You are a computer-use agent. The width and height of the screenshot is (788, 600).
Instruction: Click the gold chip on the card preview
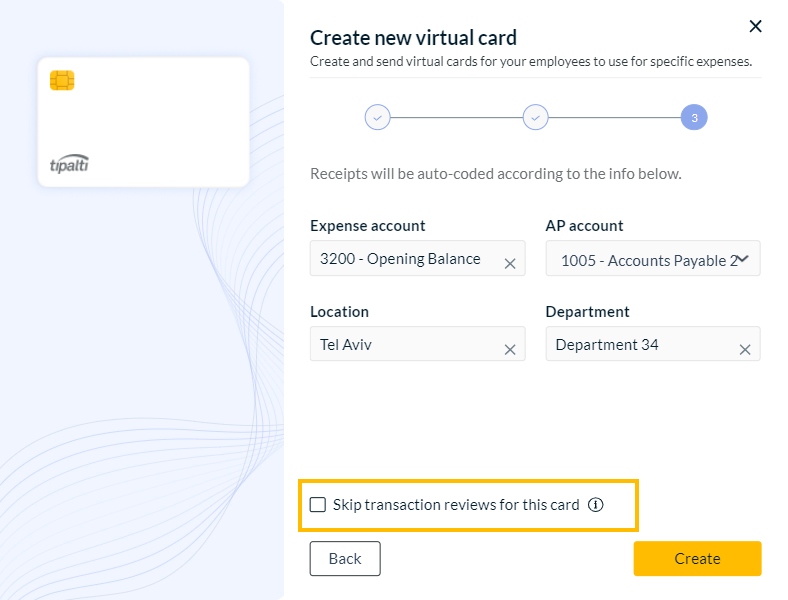pos(62,80)
